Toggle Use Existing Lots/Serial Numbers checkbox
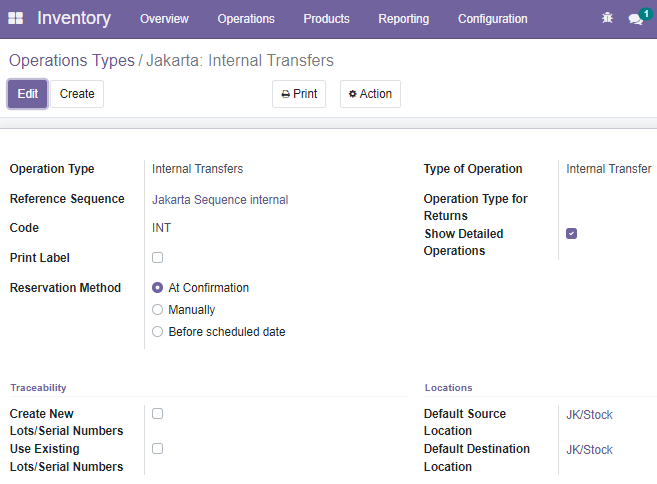657x484 pixels. click(158, 448)
